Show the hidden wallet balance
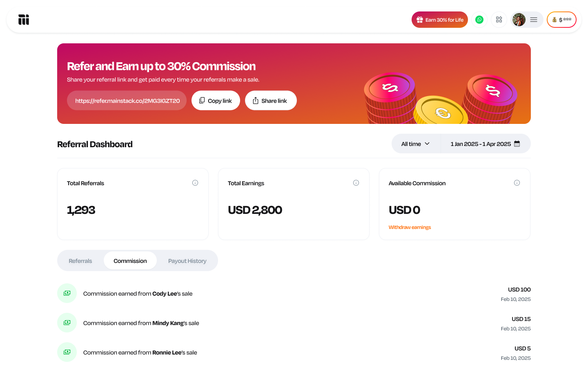588x368 pixels. point(561,20)
